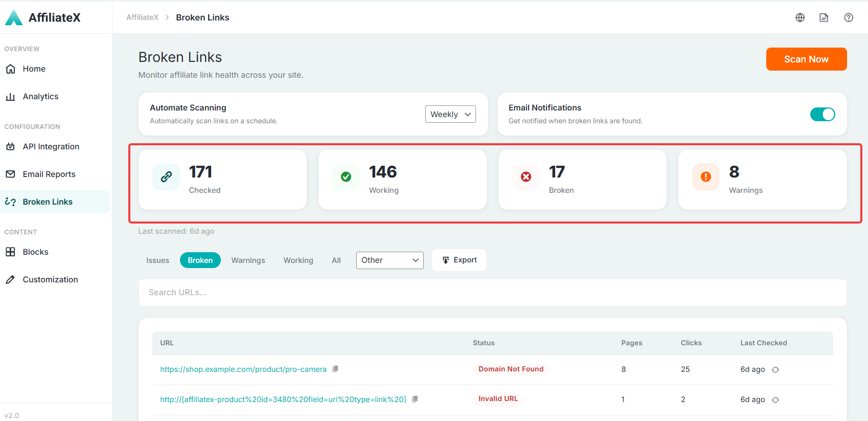
Task: Click the Search URLs input field
Action: click(x=493, y=293)
